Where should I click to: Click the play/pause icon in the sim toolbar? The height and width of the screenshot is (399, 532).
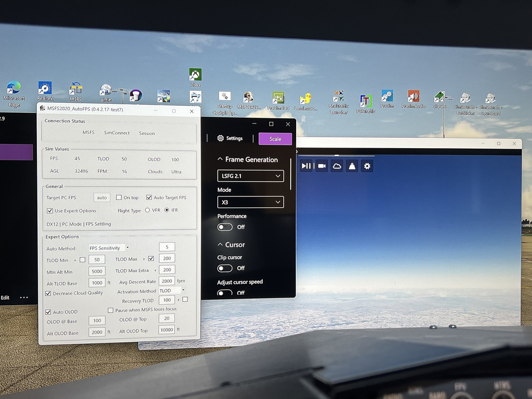point(306,166)
